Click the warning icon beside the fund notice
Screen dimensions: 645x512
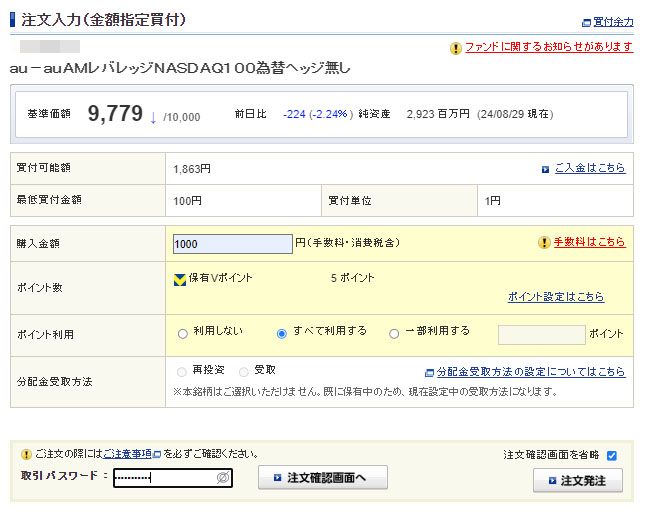(456, 47)
